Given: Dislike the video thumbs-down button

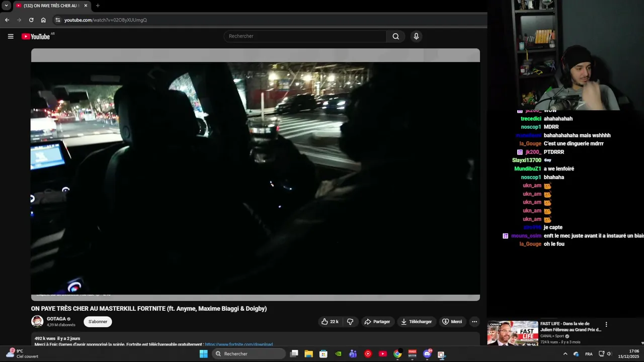Looking at the screenshot, I should 350,322.
